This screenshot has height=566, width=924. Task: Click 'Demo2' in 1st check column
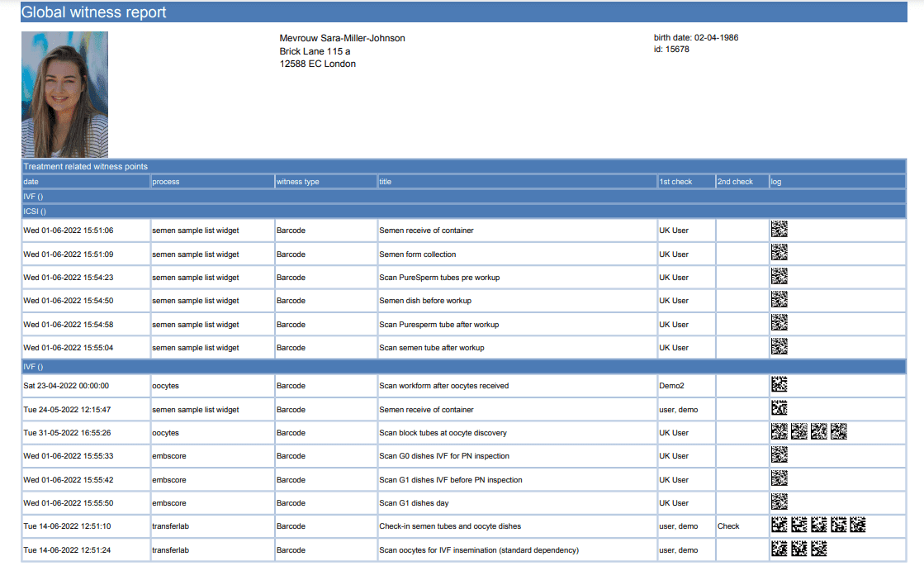[671, 386]
